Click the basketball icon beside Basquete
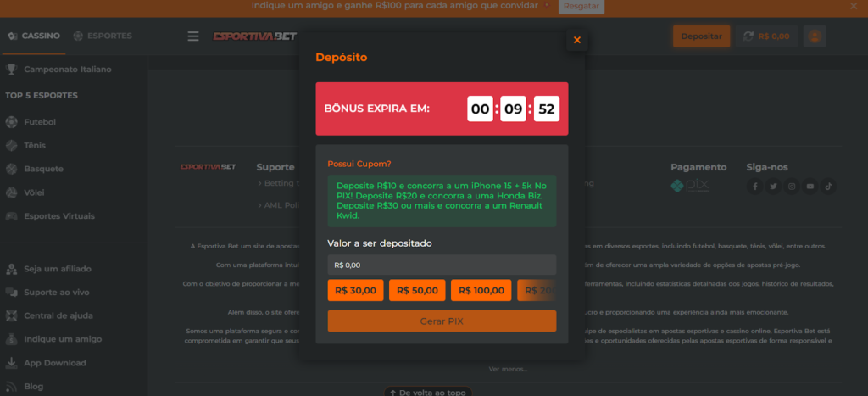Screen dimensions: 868x396 (x=11, y=169)
